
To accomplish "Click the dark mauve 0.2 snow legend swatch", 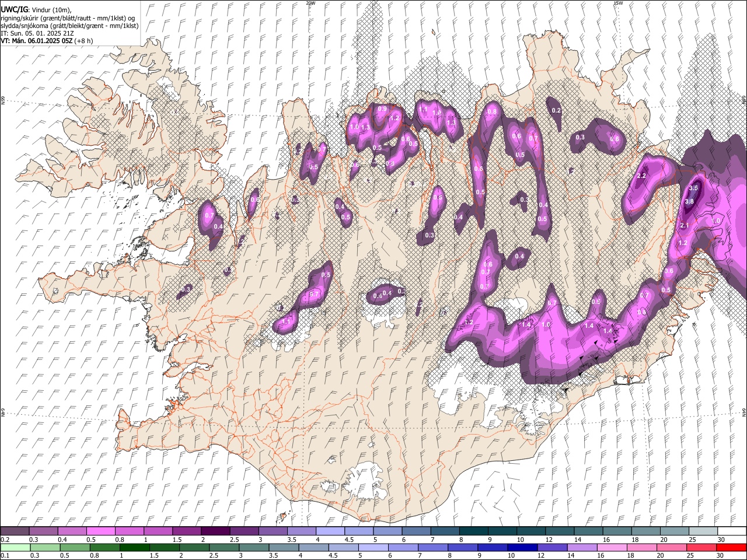I will tap(15, 531).
